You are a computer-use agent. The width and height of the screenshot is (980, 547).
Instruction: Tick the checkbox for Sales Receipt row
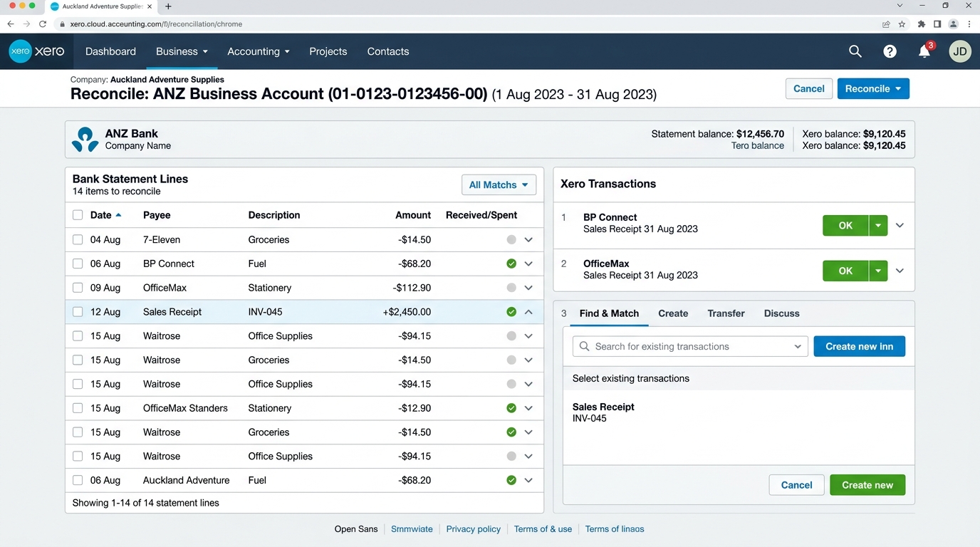pyautogui.click(x=78, y=312)
